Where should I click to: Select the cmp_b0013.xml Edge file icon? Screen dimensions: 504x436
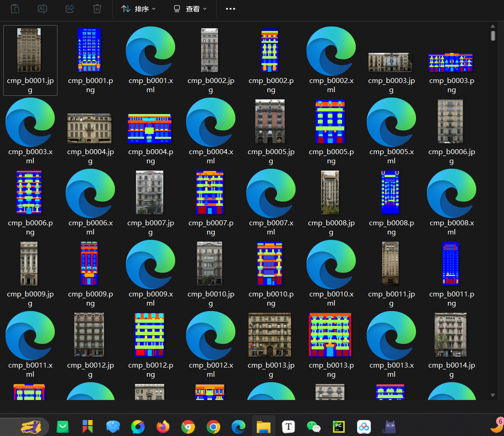coord(391,336)
